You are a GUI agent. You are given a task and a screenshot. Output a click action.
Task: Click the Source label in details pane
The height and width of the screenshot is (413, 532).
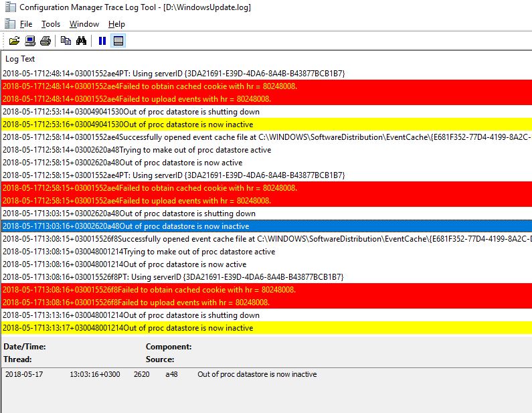pyautogui.click(x=160, y=359)
